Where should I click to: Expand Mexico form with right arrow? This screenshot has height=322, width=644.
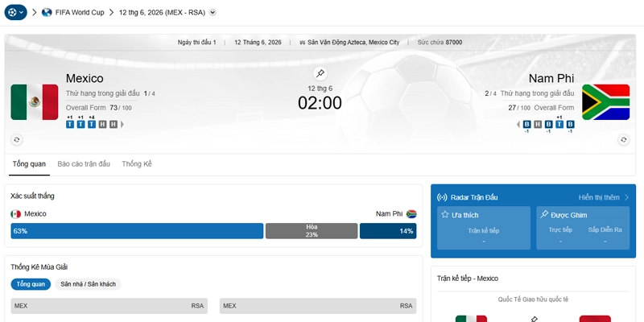(x=122, y=124)
